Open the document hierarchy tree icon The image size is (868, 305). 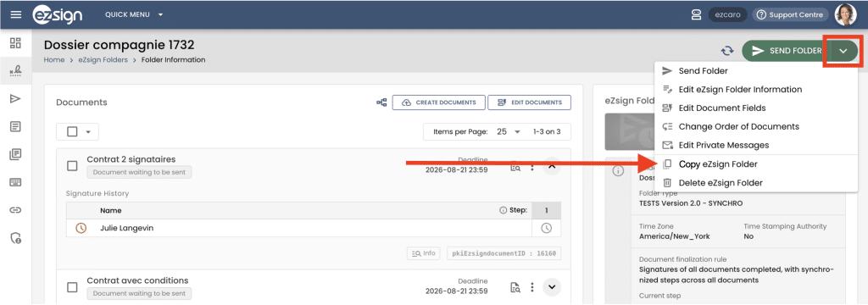coord(381,103)
